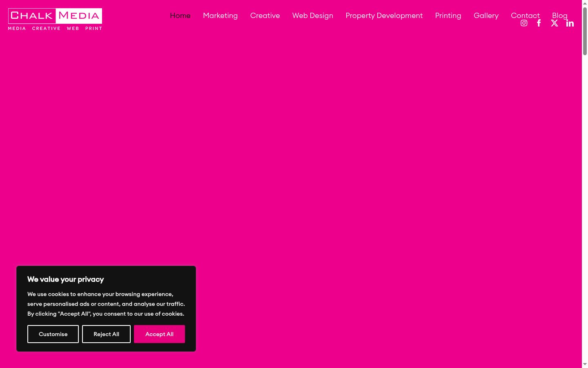Open the Instagram social icon
588x368 pixels.
coord(524,23)
